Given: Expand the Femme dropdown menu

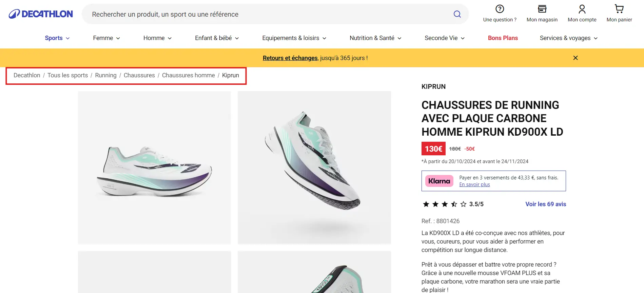Looking at the screenshot, I should pos(106,38).
